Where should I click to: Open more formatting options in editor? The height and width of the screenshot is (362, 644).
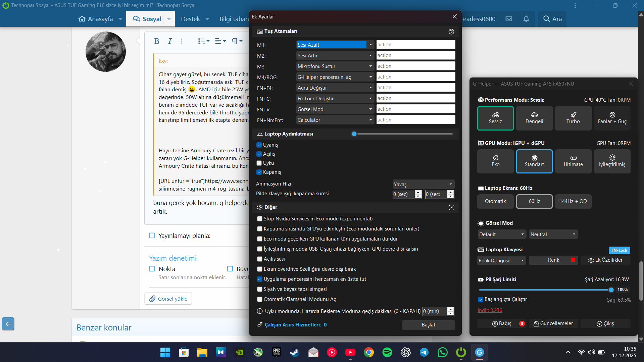tap(182, 41)
